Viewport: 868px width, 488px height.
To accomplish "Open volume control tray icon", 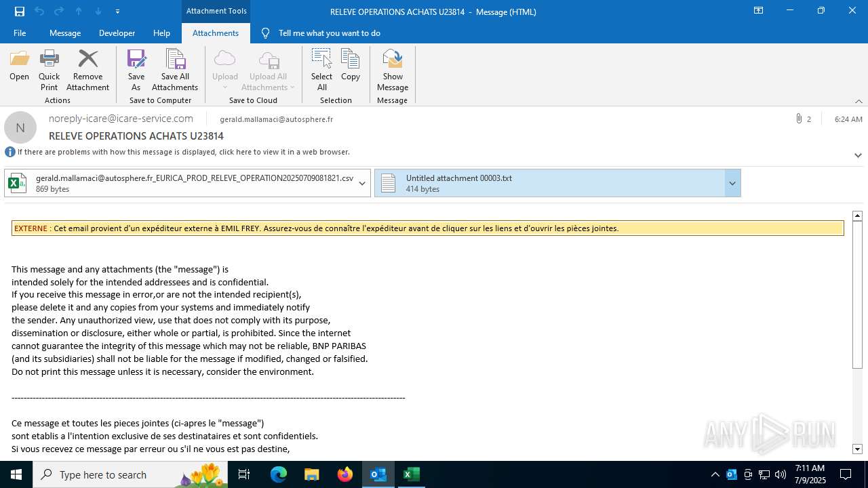I will (x=781, y=474).
